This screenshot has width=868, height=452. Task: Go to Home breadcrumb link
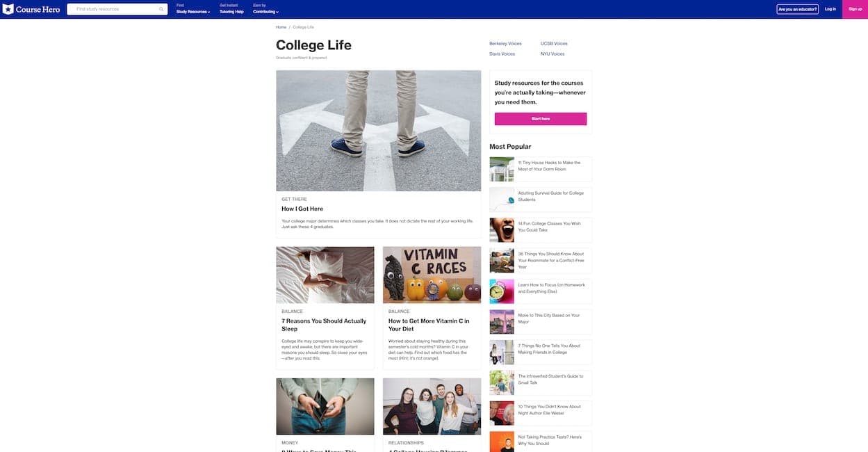click(281, 27)
